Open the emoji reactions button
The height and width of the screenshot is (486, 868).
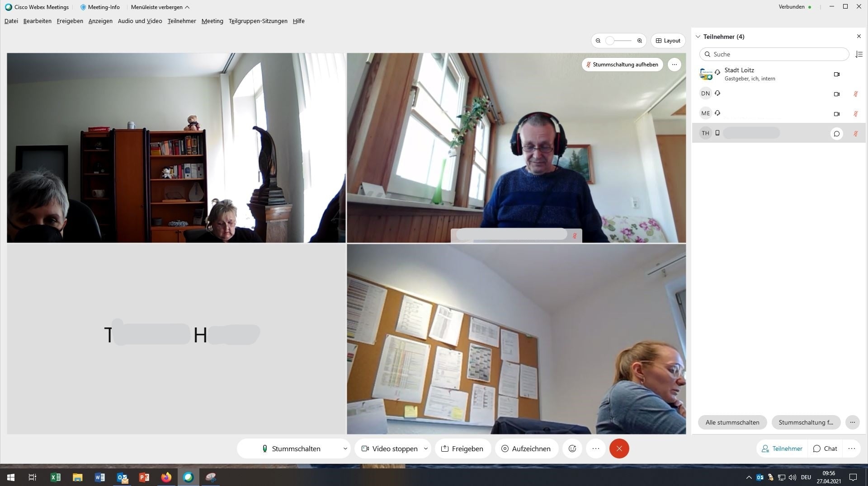pyautogui.click(x=572, y=449)
